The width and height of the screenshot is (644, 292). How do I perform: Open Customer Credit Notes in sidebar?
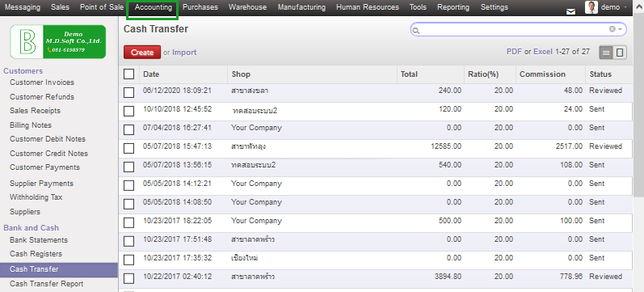(x=48, y=154)
